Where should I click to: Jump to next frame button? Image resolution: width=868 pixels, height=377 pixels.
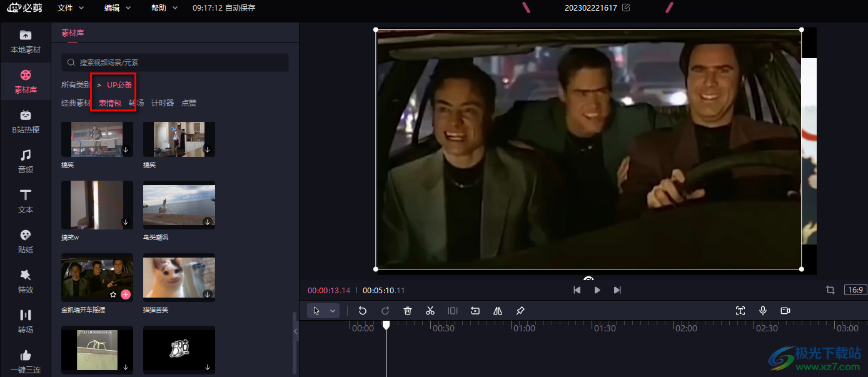(x=617, y=290)
